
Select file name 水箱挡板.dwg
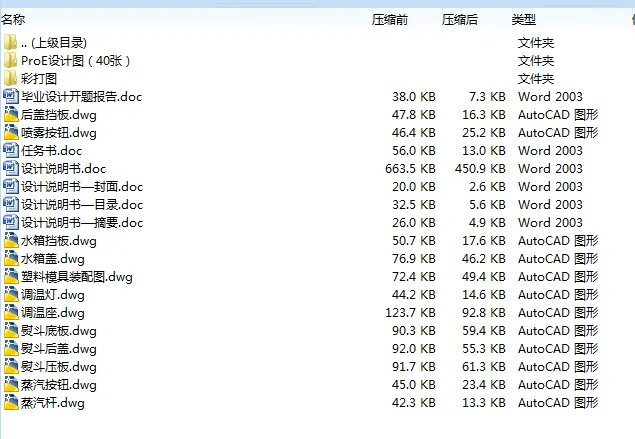pyautogui.click(x=59, y=241)
